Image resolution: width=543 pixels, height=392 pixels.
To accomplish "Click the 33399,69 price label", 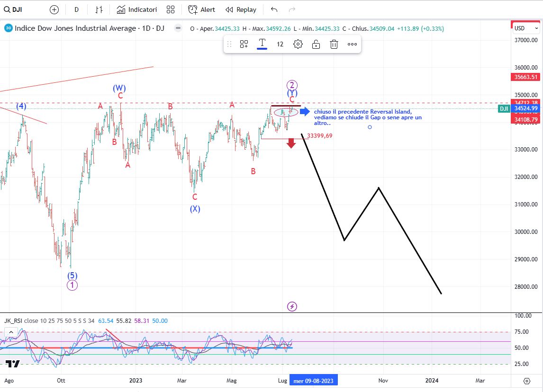I will pyautogui.click(x=320, y=135).
